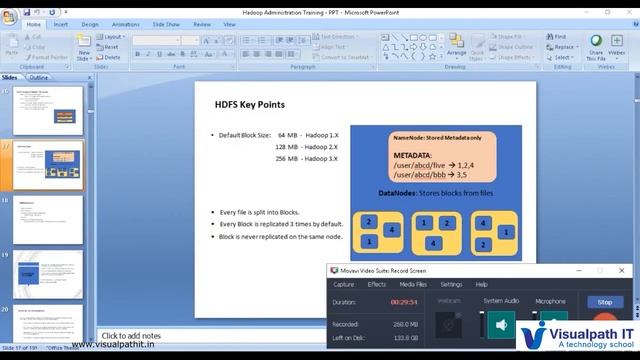The height and width of the screenshot is (360, 640).
Task: Open the font name combo box
Action: click(156, 40)
